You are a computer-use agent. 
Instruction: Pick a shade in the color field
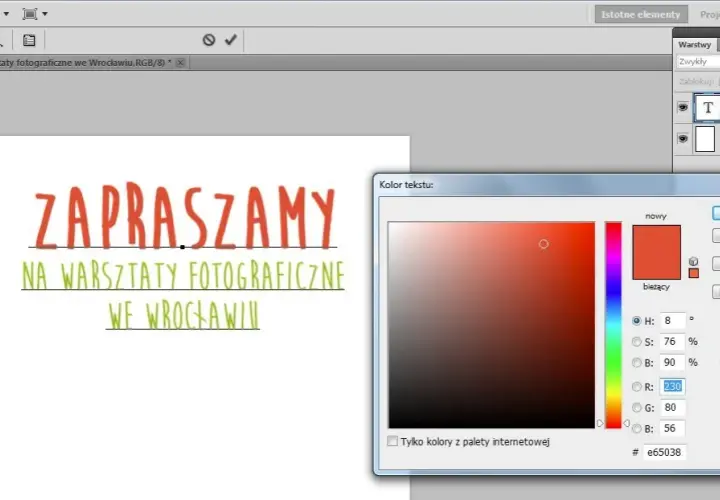tap(491, 325)
